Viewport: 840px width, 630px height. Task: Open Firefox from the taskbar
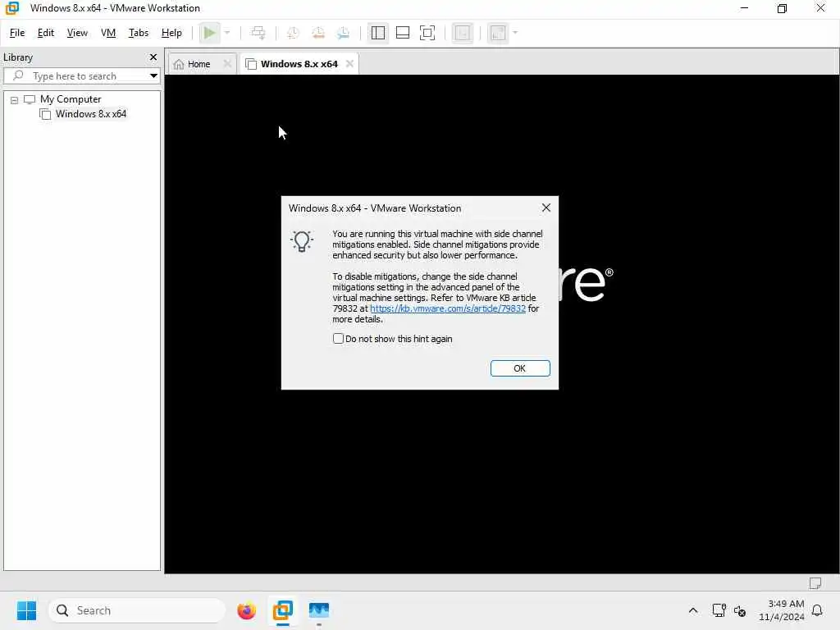[246, 610]
